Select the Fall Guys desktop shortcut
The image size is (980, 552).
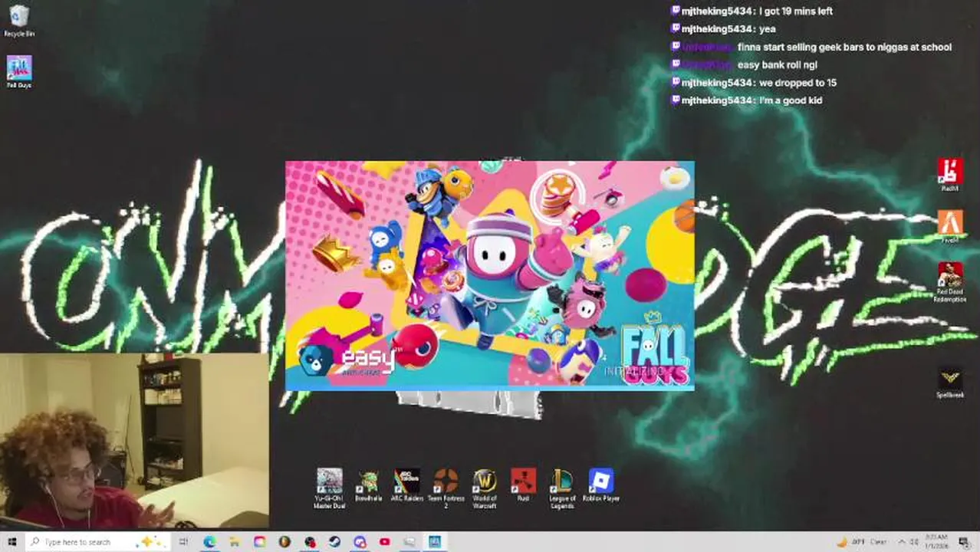pyautogui.click(x=18, y=72)
